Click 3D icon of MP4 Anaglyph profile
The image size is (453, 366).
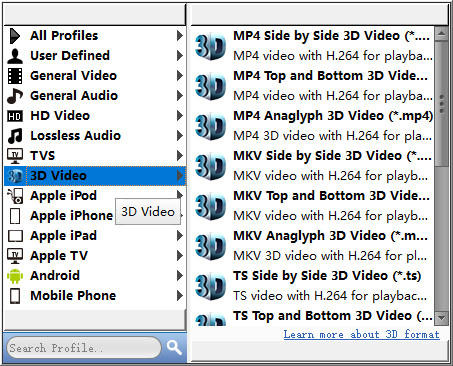click(211, 126)
